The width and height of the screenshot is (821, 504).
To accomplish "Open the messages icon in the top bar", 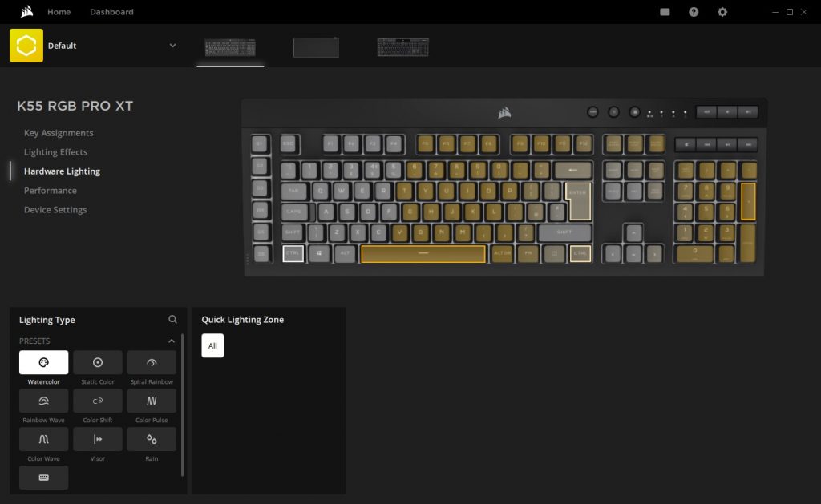I will pyautogui.click(x=665, y=12).
